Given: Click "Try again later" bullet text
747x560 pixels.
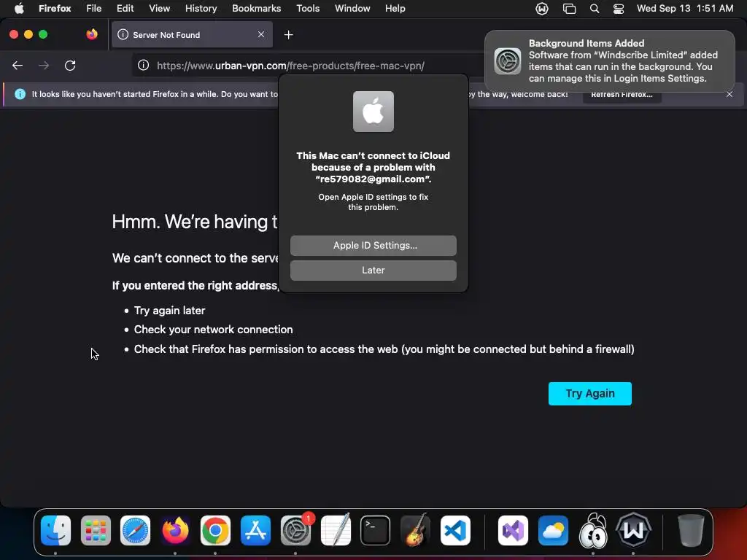Looking at the screenshot, I should click(169, 311).
